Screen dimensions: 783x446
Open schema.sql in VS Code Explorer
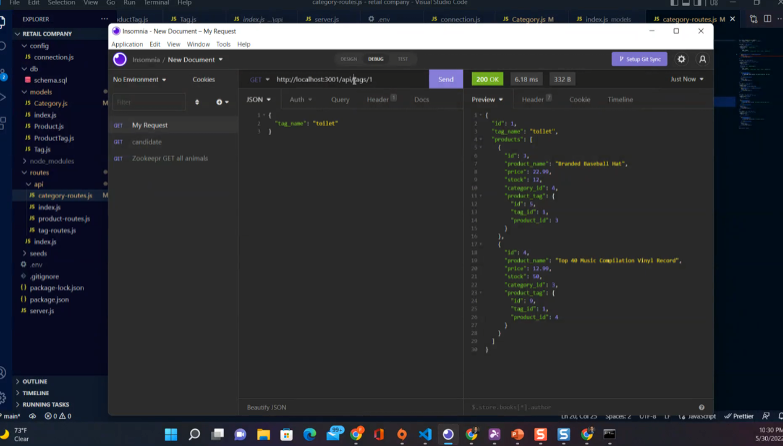click(x=50, y=80)
